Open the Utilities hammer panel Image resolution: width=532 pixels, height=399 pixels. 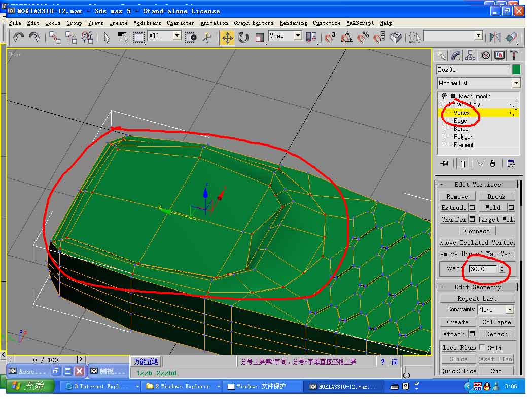514,55
